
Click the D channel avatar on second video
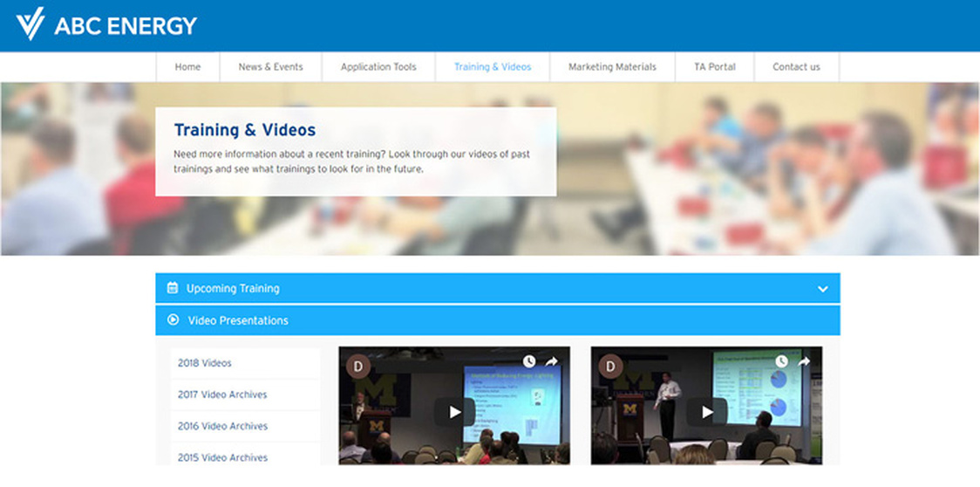(610, 366)
